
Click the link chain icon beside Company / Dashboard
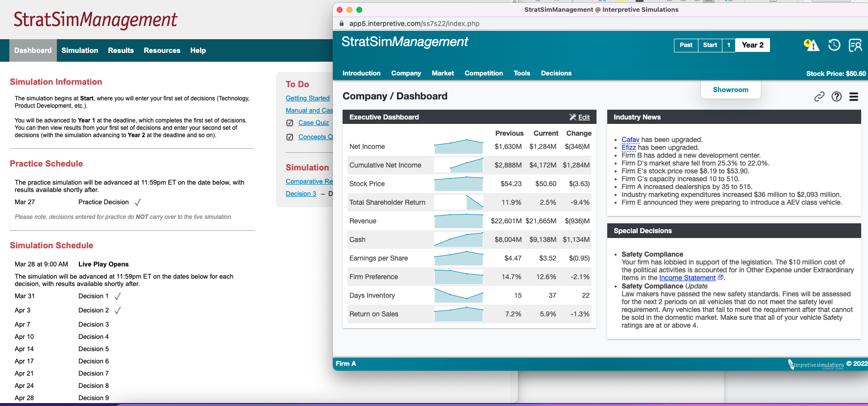click(819, 96)
